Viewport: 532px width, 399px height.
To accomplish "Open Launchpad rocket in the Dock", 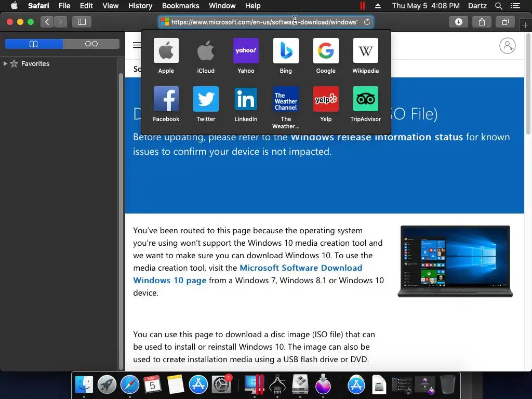I will tap(107, 384).
